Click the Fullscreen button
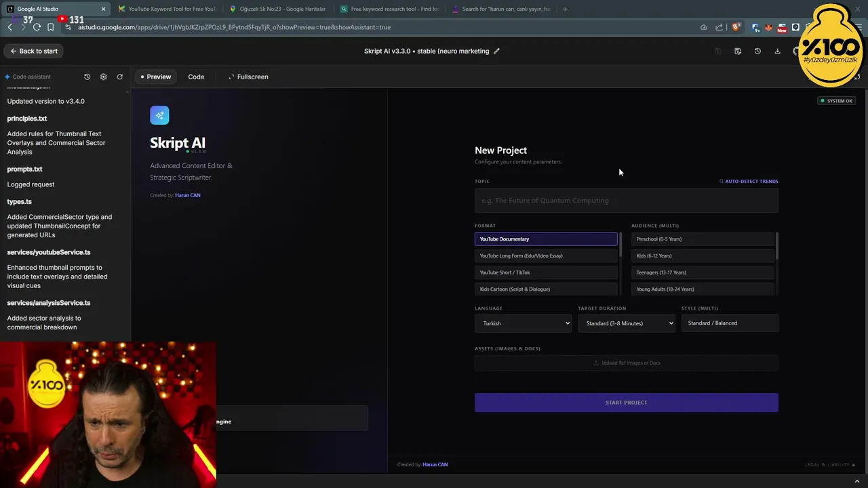This screenshot has width=868, height=488. click(x=248, y=77)
